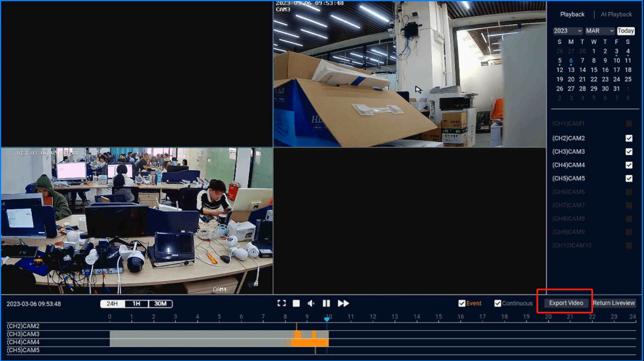The height and width of the screenshot is (361, 644).
Task: Expand the MAR month dropdown
Action: (599, 31)
